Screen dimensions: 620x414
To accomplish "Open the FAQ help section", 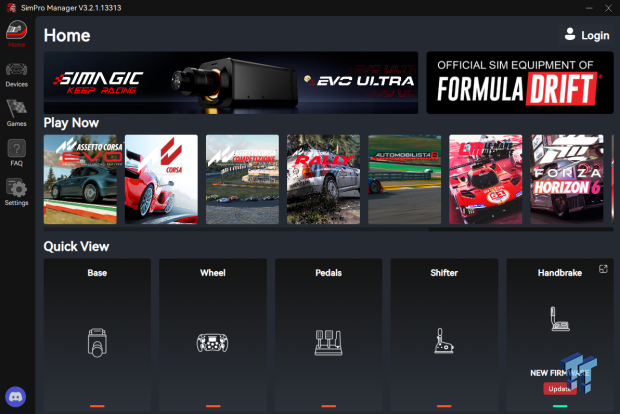I will tap(16, 153).
